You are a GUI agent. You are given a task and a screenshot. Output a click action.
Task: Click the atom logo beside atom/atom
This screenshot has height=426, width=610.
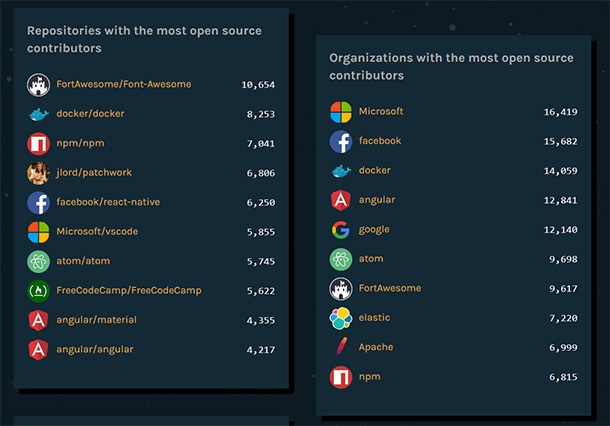(x=38, y=261)
